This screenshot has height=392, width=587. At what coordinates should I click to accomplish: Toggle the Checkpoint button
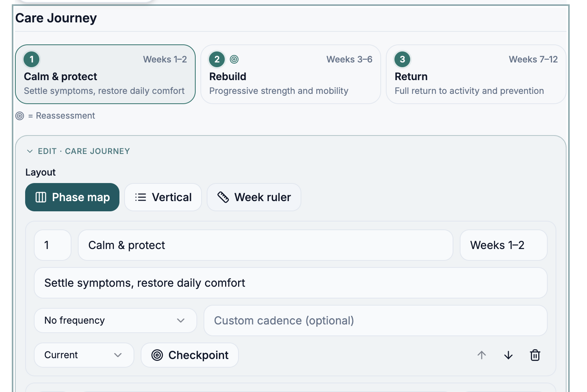pyautogui.click(x=190, y=355)
